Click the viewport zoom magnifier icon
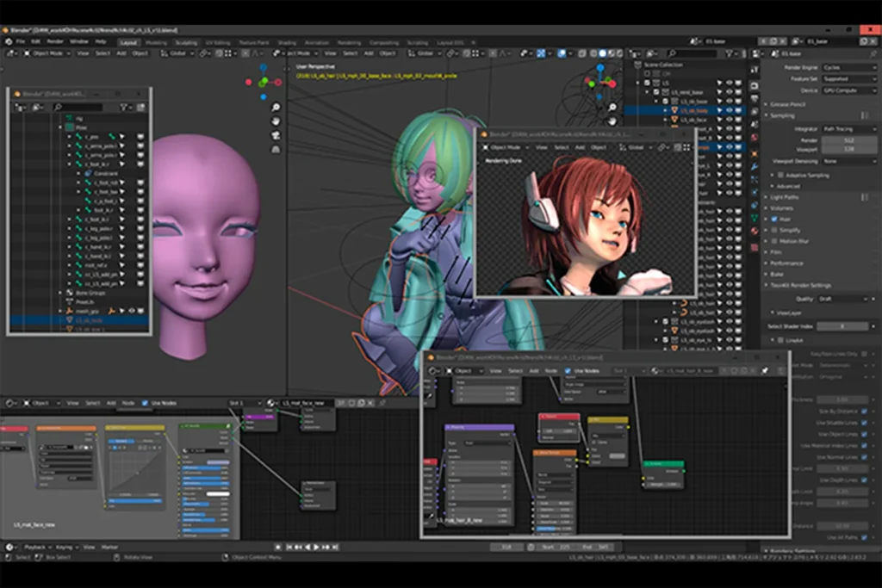 click(x=276, y=107)
